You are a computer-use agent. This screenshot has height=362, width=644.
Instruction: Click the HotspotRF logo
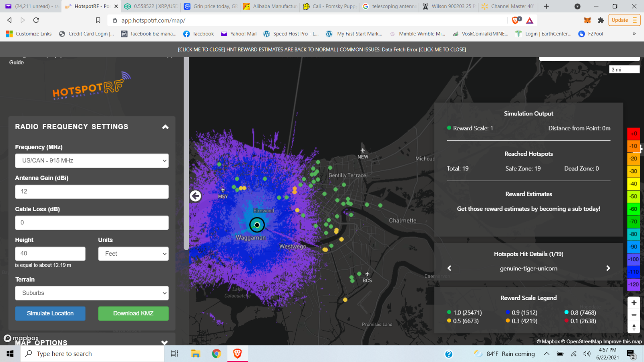pyautogui.click(x=91, y=86)
